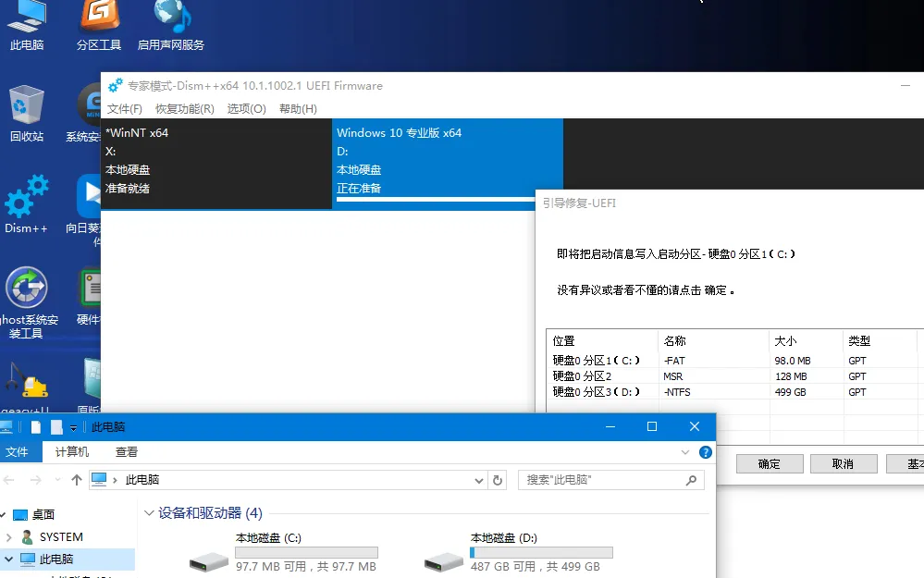
Task: Click the progress bar under 正在准备
Action: pyautogui.click(x=436, y=200)
